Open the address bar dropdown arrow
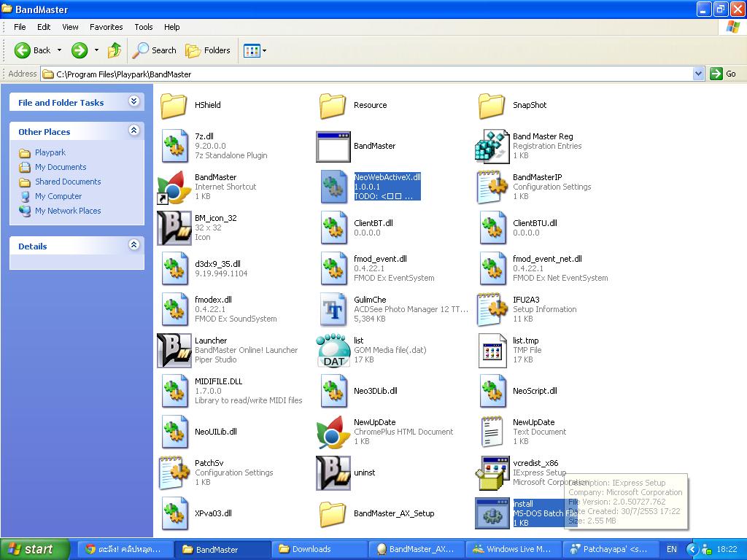The image size is (747, 560). (698, 74)
